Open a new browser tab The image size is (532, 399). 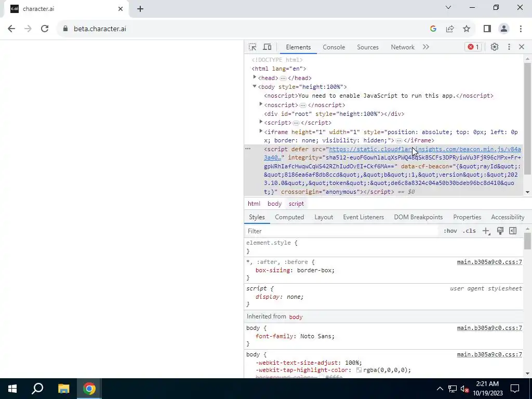pos(140,9)
